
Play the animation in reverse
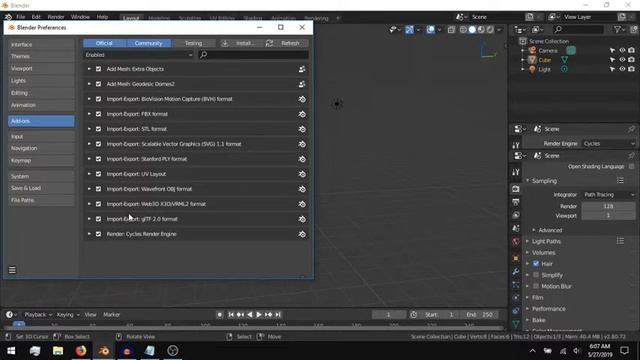point(250,315)
